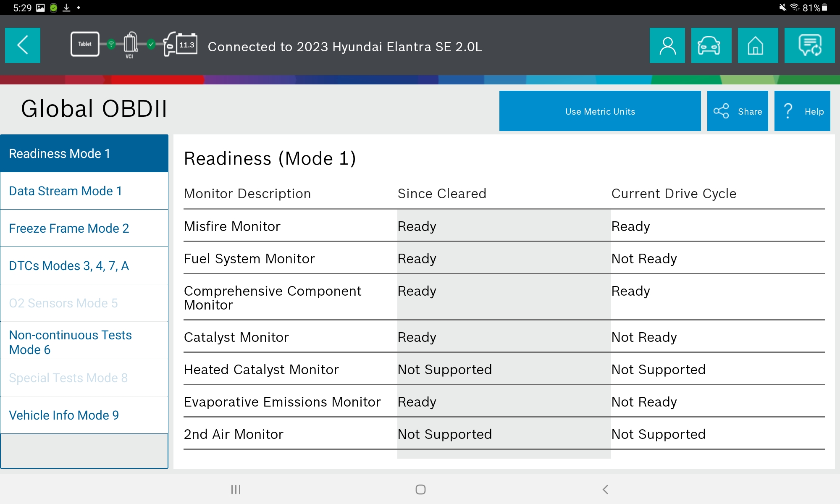Image resolution: width=840 pixels, height=504 pixels.
Task: Open Freeze Frame Mode 2
Action: pyautogui.click(x=84, y=228)
